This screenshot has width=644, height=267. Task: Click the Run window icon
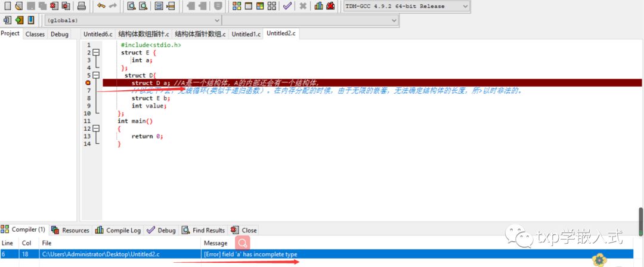click(248, 6)
